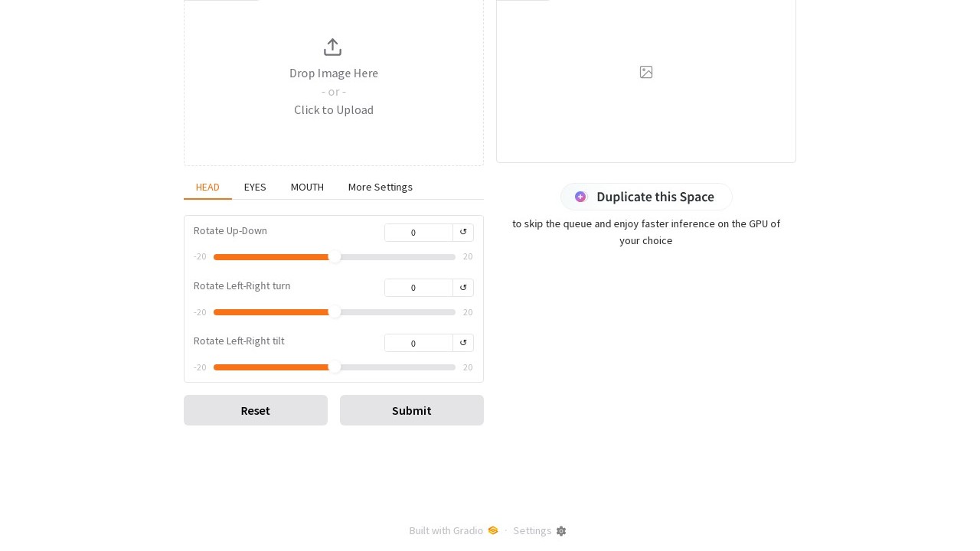Select the MOUTH tab
This screenshot has height=551, width=980.
pos(307,187)
